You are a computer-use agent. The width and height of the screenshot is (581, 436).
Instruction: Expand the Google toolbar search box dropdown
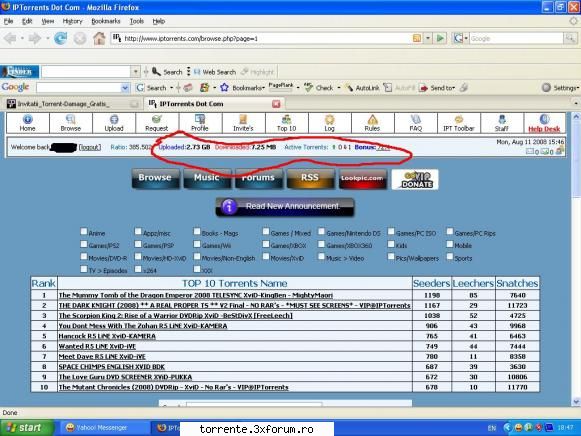(x=125, y=88)
